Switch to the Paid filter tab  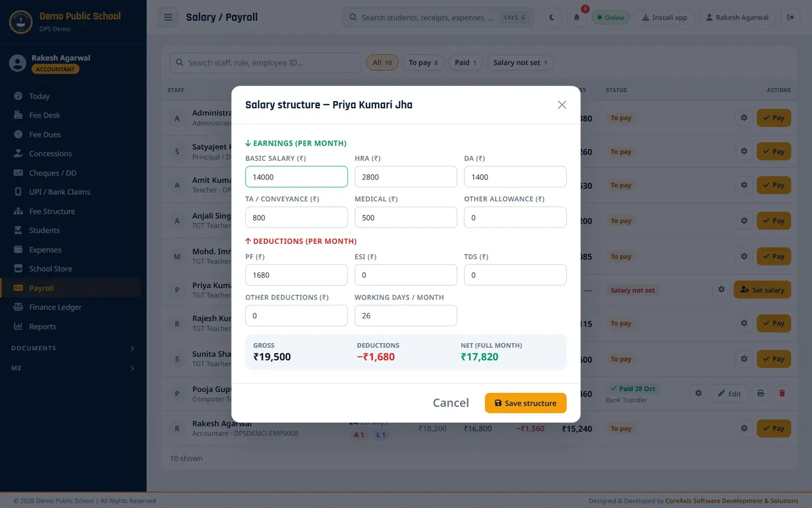[465, 63]
